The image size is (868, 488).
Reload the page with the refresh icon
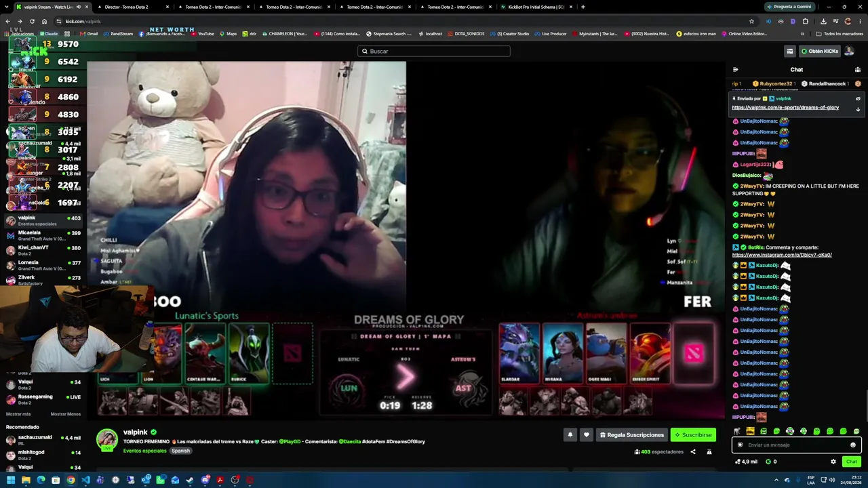pos(32,21)
